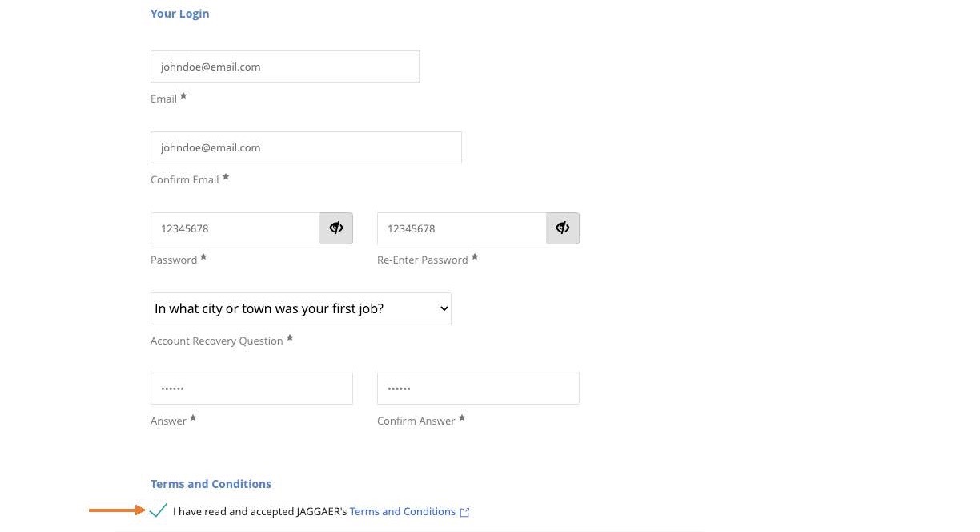The width and height of the screenshot is (980, 532).
Task: Click the Re-Enter Password label
Action: pos(423,260)
